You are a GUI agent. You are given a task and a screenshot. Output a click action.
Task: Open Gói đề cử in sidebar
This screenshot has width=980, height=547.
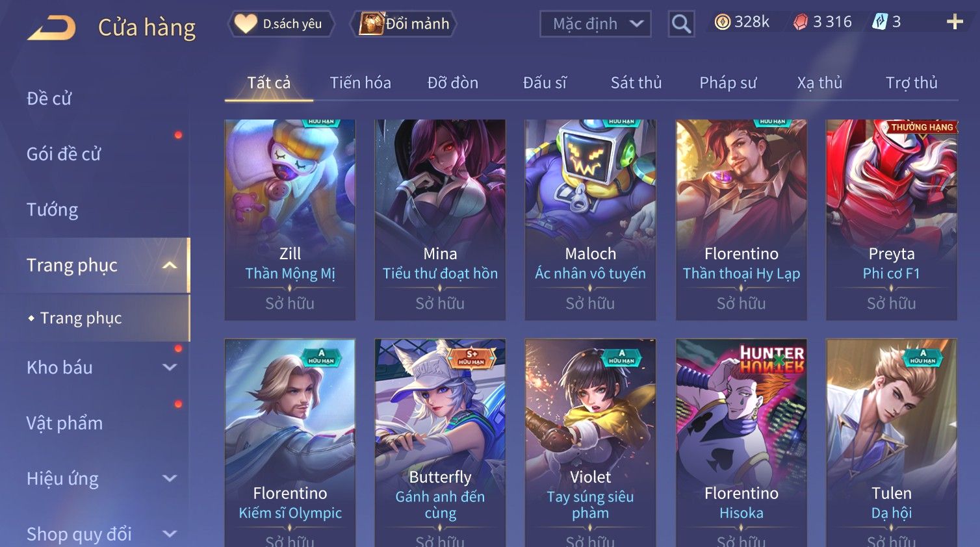pos(64,154)
